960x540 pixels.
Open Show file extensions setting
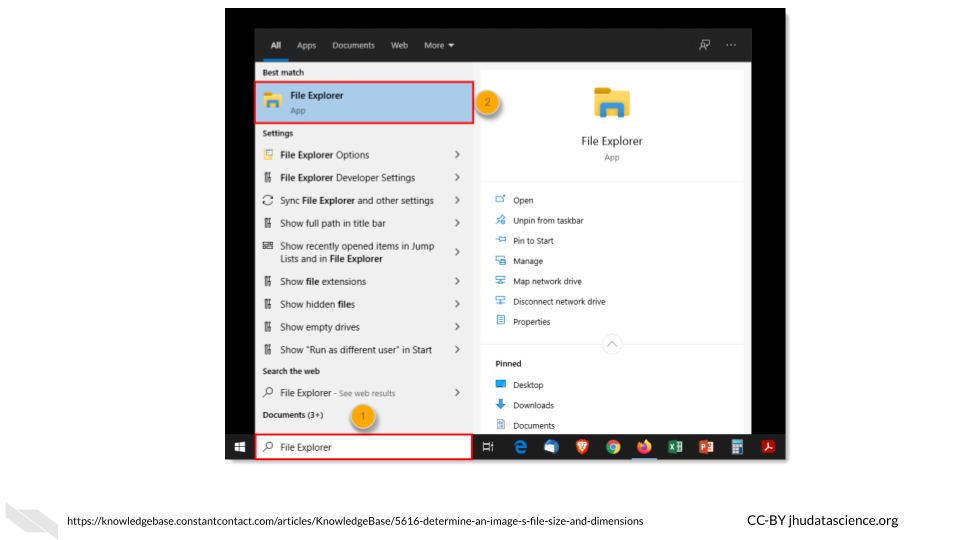tap(323, 282)
